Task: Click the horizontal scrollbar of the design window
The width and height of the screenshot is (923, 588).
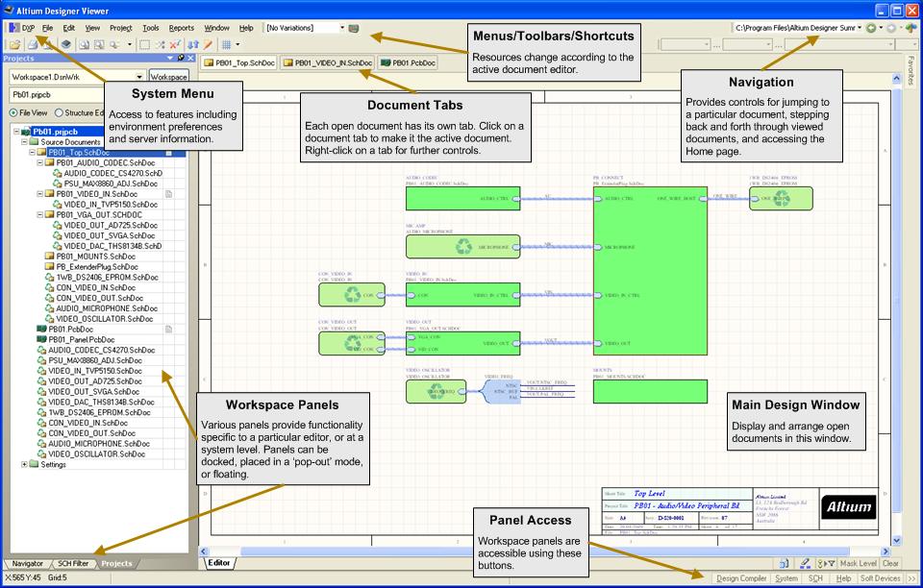Action: pyautogui.click(x=544, y=551)
